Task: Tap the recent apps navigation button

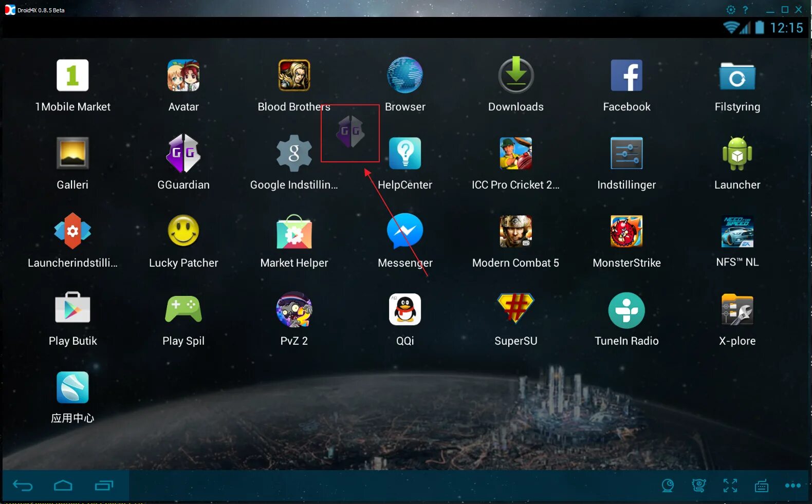Action: point(104,486)
